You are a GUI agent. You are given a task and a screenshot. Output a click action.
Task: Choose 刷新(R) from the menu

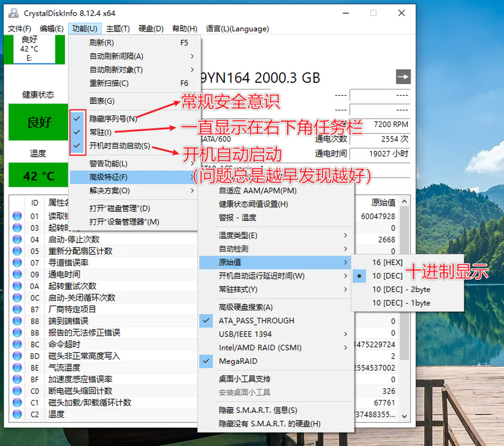pos(133,43)
